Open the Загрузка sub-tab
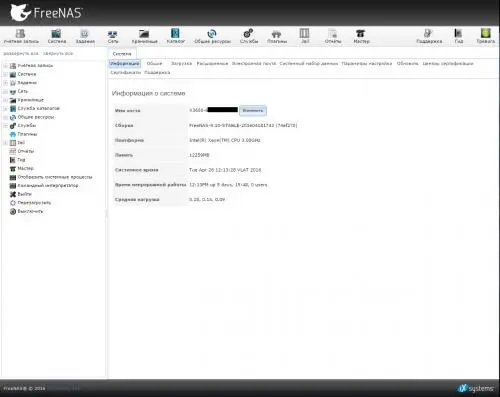This screenshot has height=397, width=500. click(x=181, y=63)
